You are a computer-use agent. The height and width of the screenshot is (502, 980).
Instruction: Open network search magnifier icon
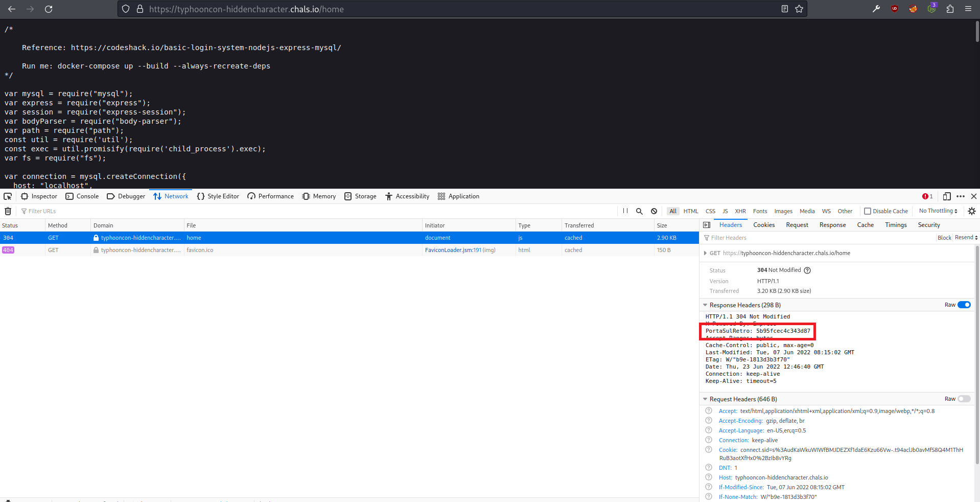(x=639, y=211)
